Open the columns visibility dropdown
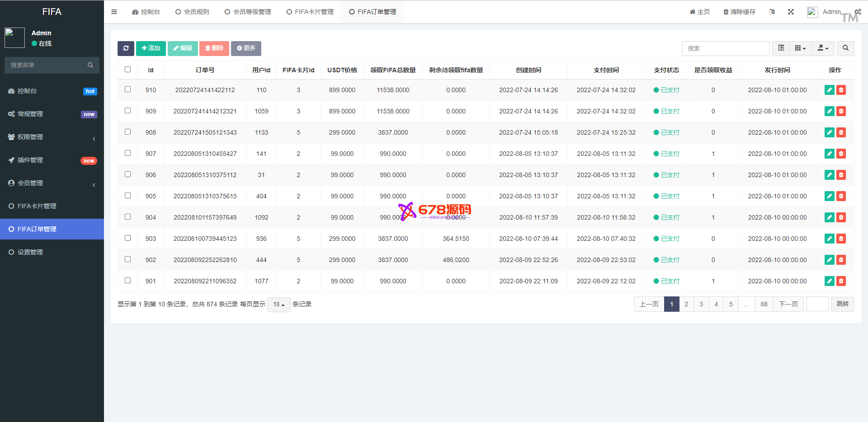868x422 pixels. coord(800,48)
